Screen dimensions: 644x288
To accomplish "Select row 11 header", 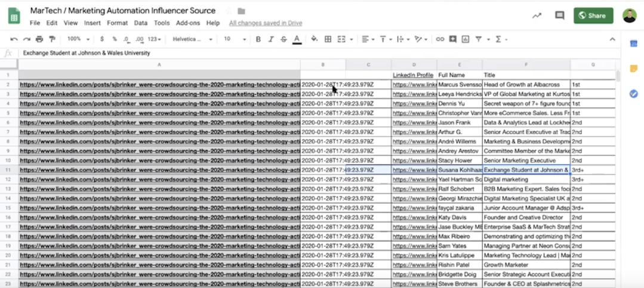I will (9, 170).
